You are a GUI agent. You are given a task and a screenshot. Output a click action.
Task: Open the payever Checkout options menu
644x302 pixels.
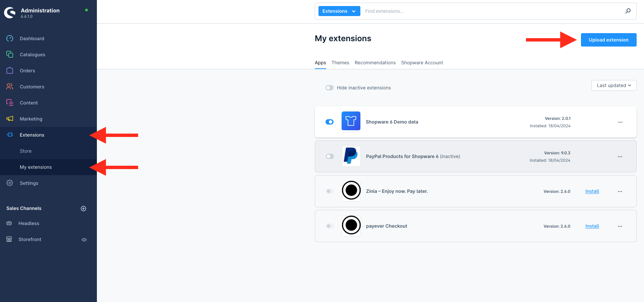pyautogui.click(x=620, y=226)
